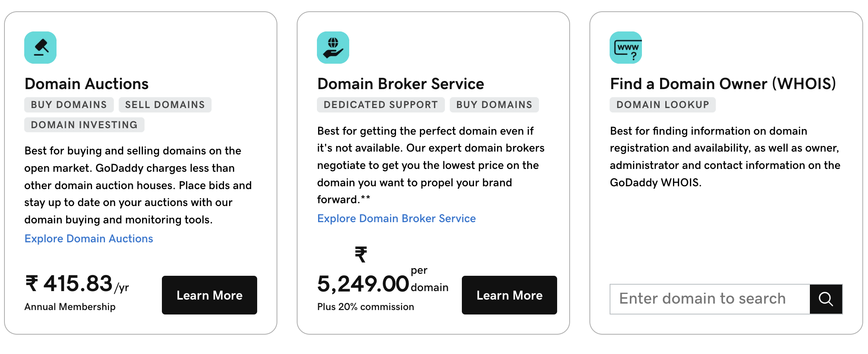Viewport: 868px width, 354px height.
Task: Click Learn More for Domain Broker Service
Action: pyautogui.click(x=509, y=295)
